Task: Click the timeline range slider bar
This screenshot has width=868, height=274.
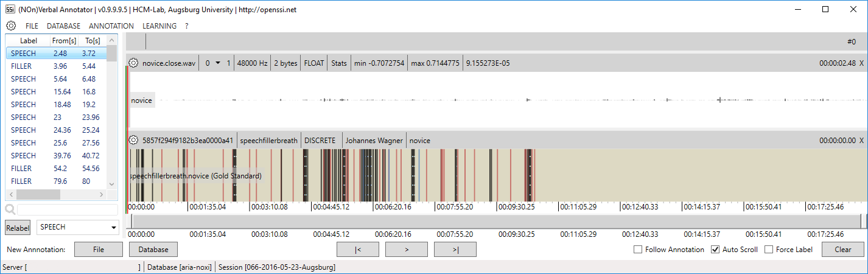Action: click(496, 220)
